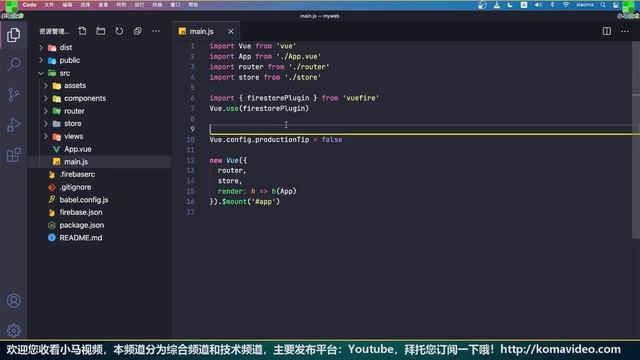640x360 pixels.
Task: Click './App.vue' string on line 2
Action: click(x=298, y=57)
